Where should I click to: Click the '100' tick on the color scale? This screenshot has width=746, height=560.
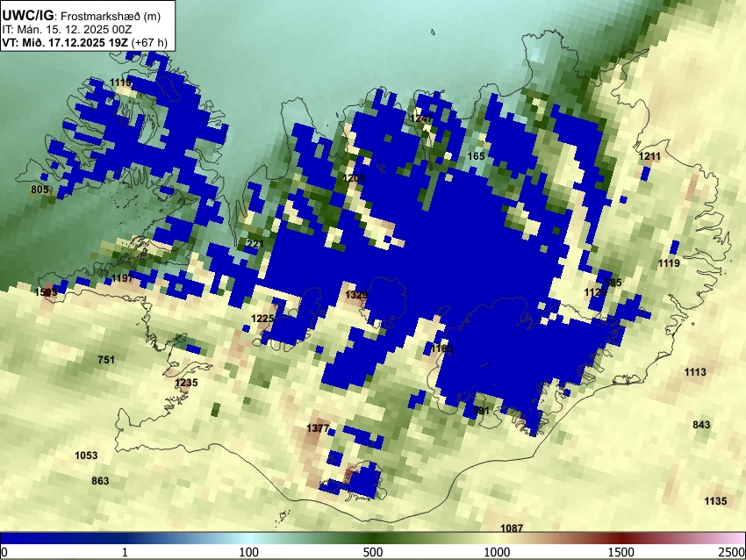coord(248,552)
